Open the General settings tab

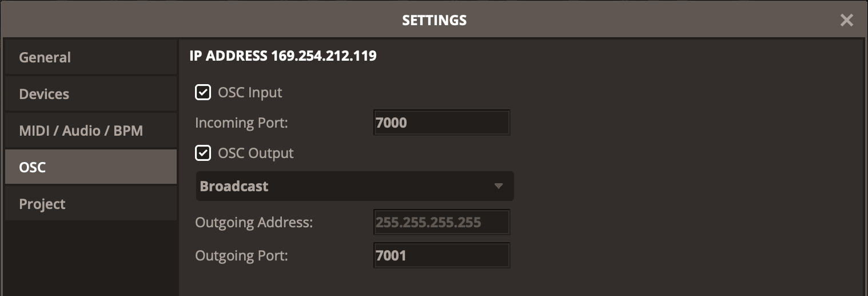pos(90,58)
